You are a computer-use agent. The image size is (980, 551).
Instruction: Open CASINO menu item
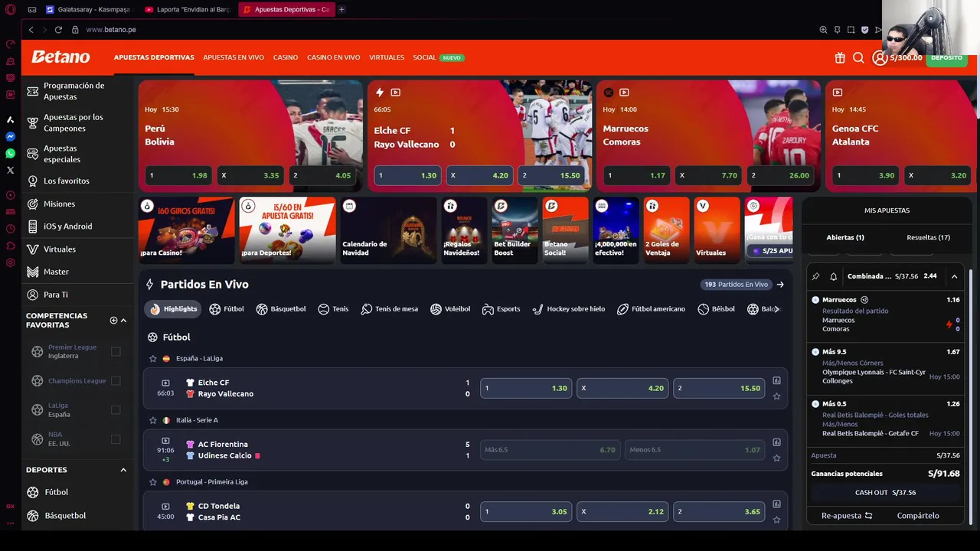click(x=286, y=57)
